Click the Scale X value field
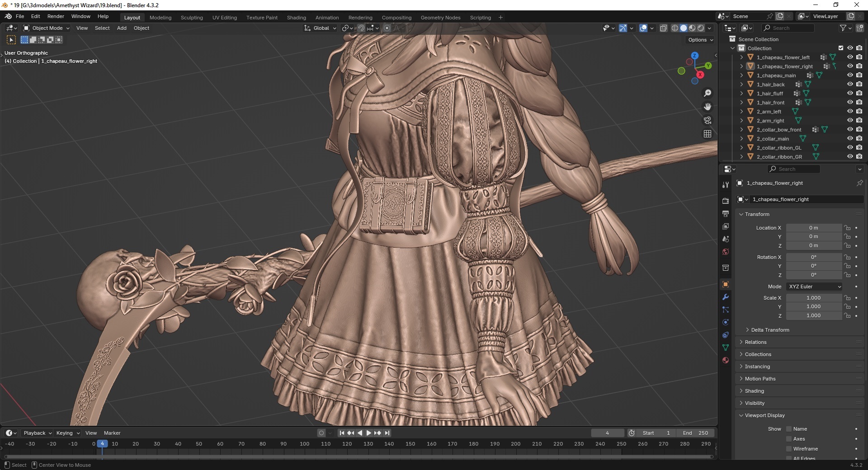This screenshot has width=868, height=470. [x=813, y=298]
